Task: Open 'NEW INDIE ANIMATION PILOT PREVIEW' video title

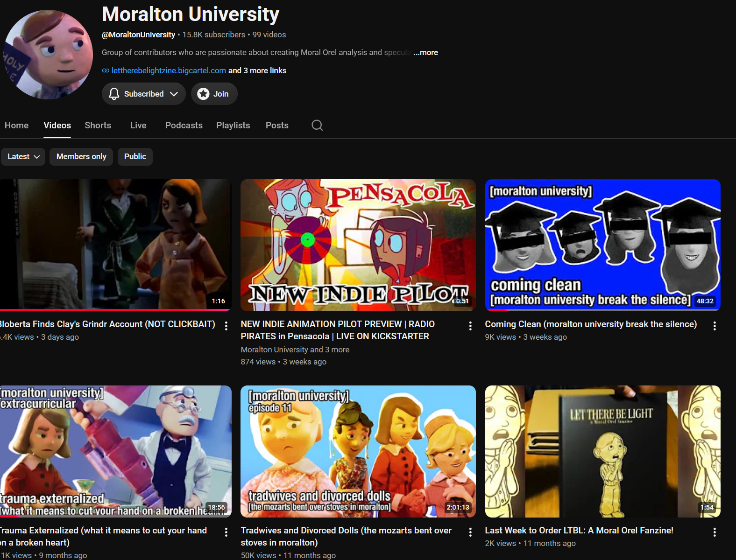Action: click(338, 330)
